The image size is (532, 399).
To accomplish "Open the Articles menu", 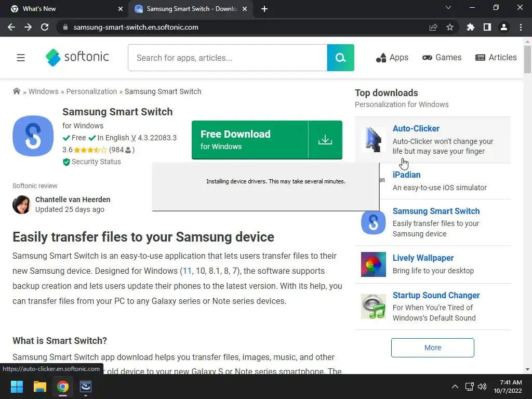I will click(496, 58).
